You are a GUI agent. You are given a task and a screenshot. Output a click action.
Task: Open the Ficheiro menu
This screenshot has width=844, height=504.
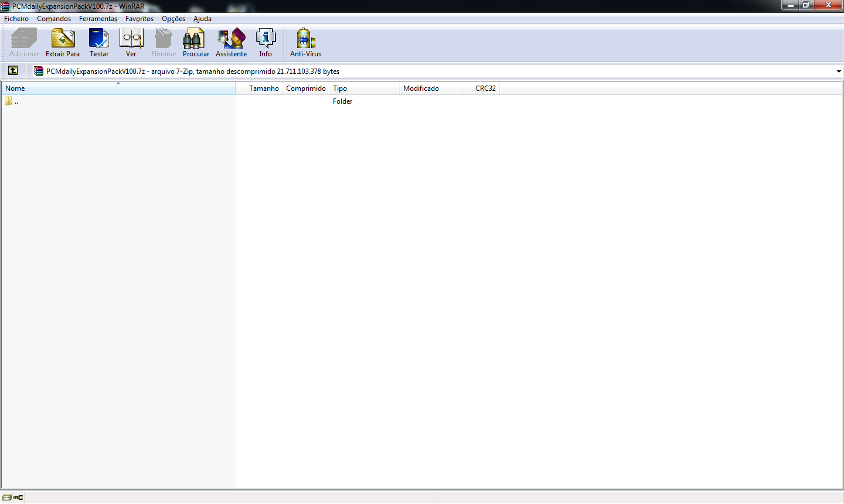point(16,19)
